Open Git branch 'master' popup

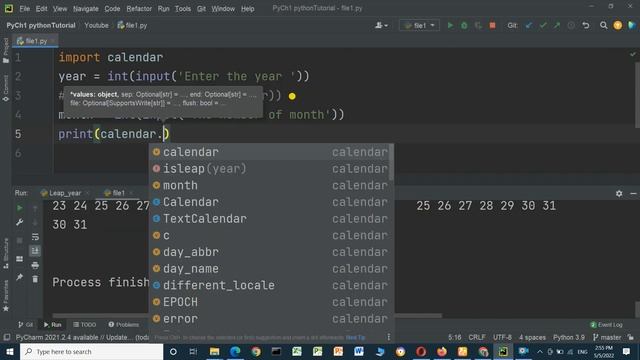point(607,337)
